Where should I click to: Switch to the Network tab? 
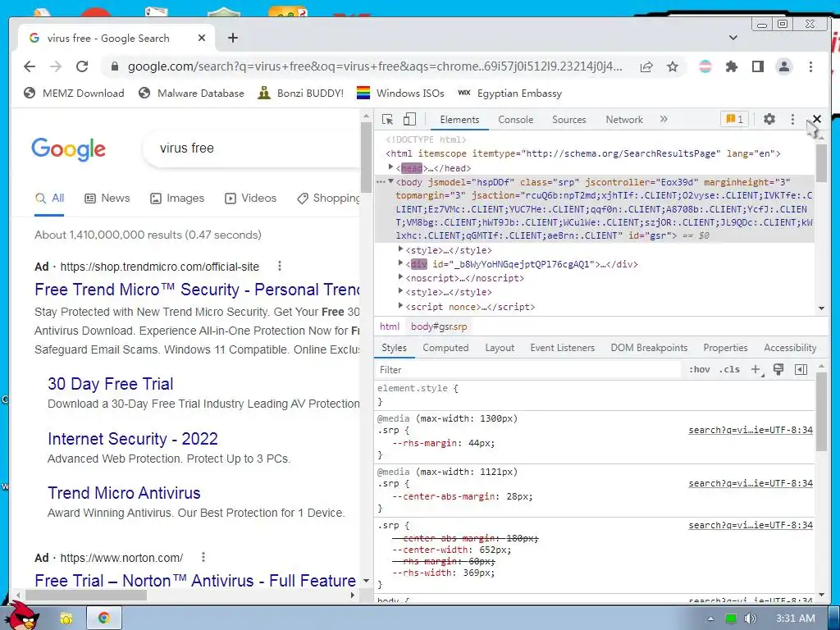tap(624, 120)
